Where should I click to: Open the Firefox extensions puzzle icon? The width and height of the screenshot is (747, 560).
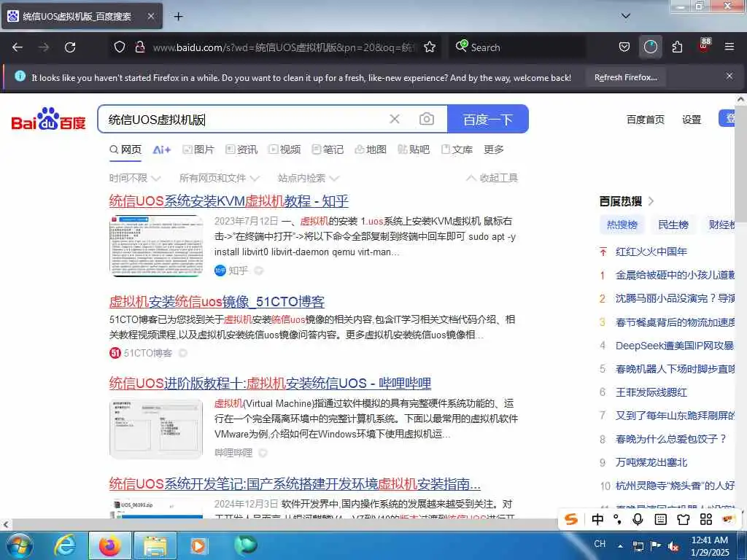[x=677, y=47]
